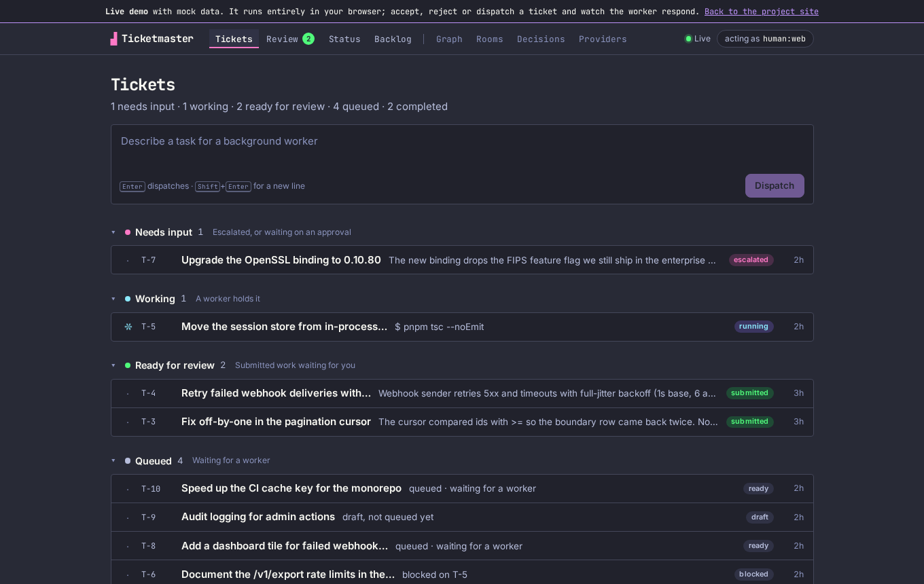Image resolution: width=924 pixels, height=584 pixels.
Task: Click the green Live status dot
Action: click(688, 39)
